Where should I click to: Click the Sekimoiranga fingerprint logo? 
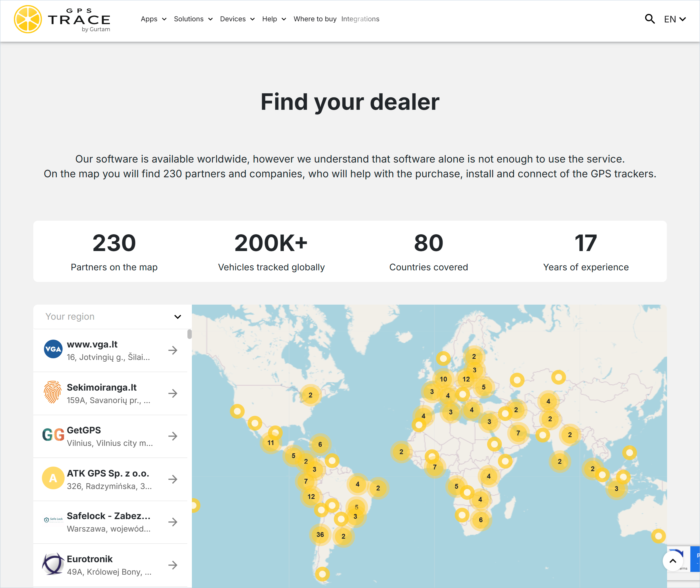[53, 392]
